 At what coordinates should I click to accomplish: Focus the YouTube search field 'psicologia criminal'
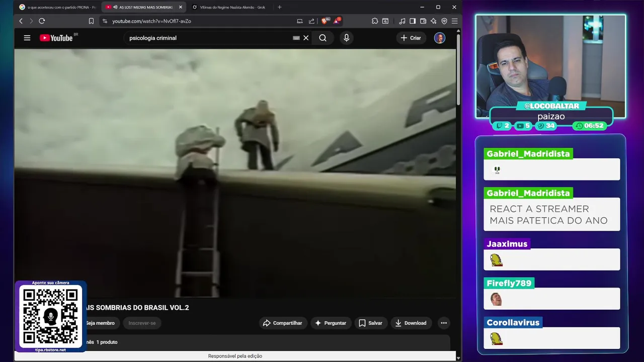pyautogui.click(x=209, y=38)
